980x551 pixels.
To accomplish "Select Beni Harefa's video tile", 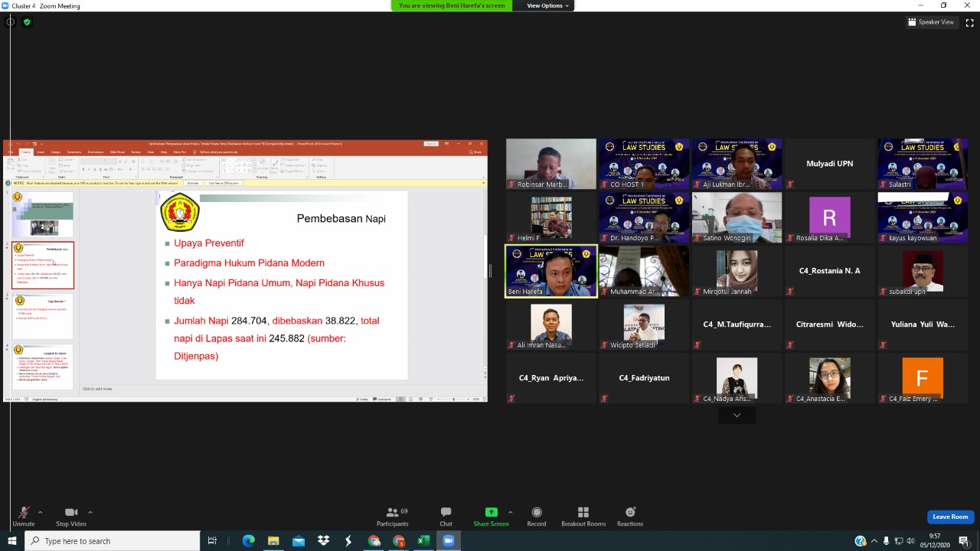I will 550,271.
